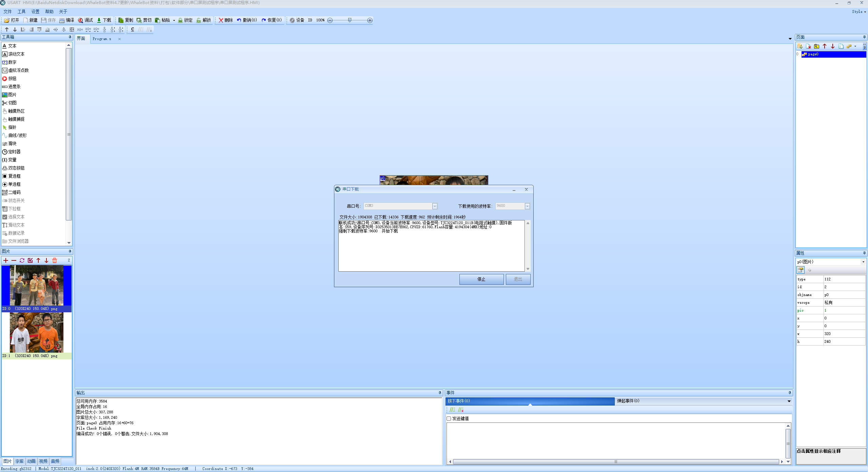This screenshot has height=472, width=868.
Task: Open the 粘贴 (paste) dropdown arrow
Action: click(174, 20)
